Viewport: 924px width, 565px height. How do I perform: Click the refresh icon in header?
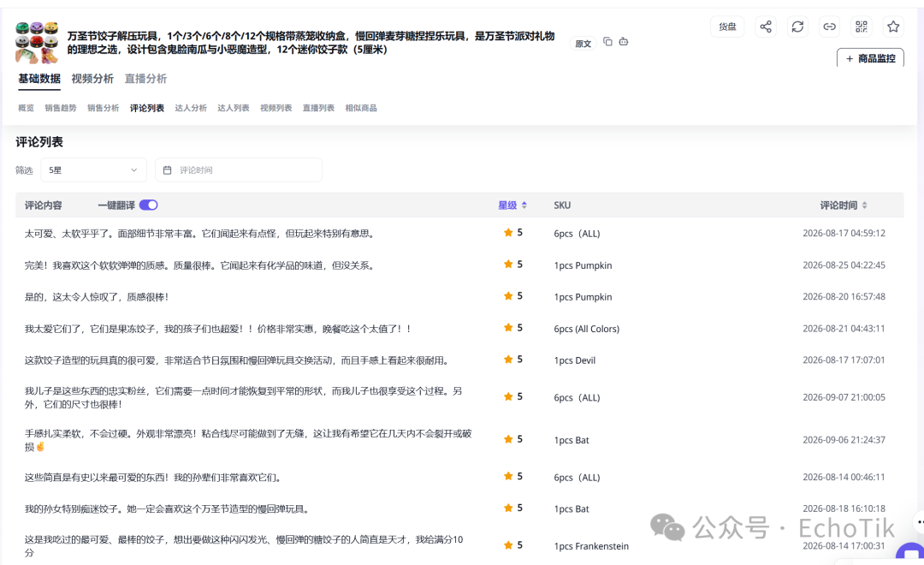797,27
